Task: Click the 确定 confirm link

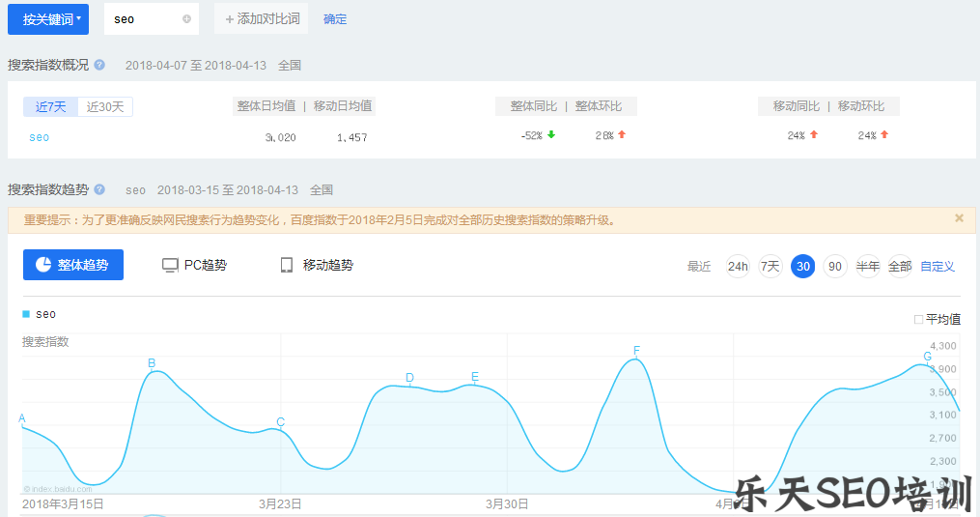Action: (x=335, y=19)
